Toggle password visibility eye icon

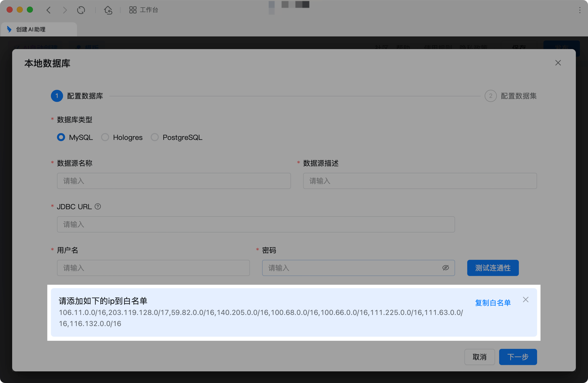click(x=446, y=268)
